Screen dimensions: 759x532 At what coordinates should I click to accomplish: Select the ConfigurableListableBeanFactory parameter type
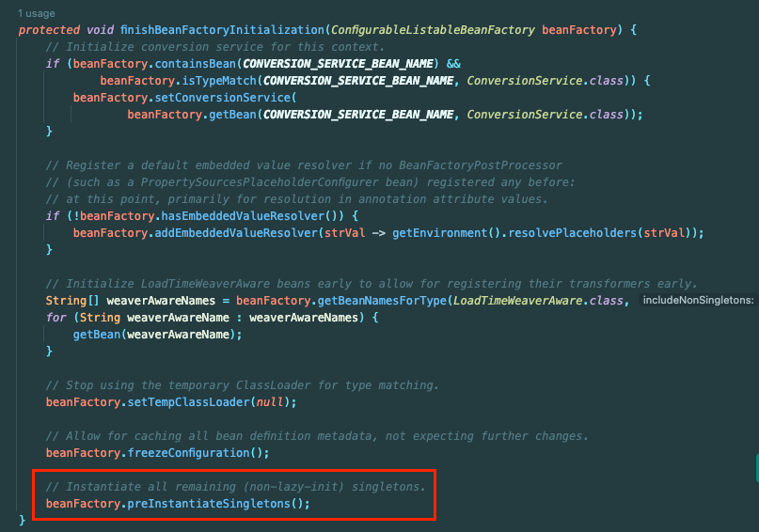433,30
